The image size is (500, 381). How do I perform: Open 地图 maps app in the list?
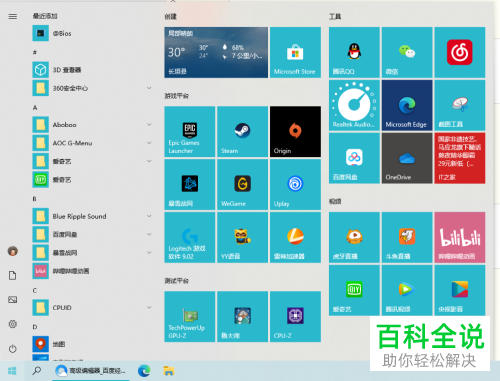pos(92,344)
